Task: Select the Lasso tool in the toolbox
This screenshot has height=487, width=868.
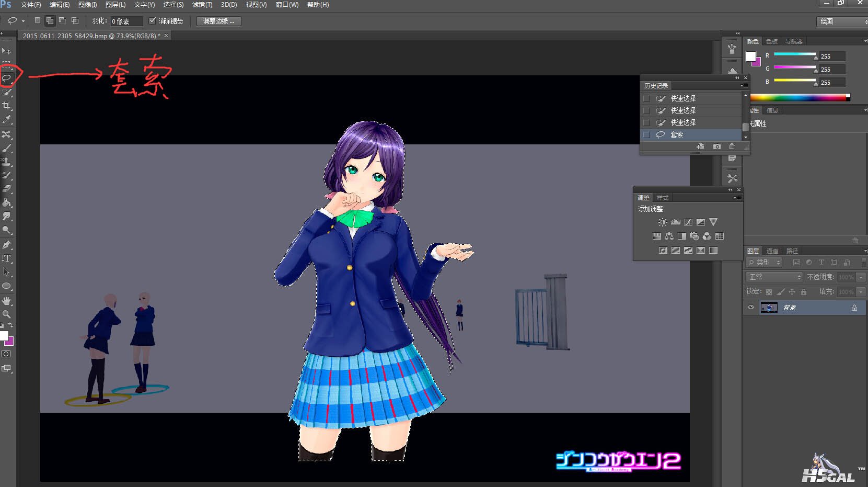Action: pyautogui.click(x=6, y=78)
